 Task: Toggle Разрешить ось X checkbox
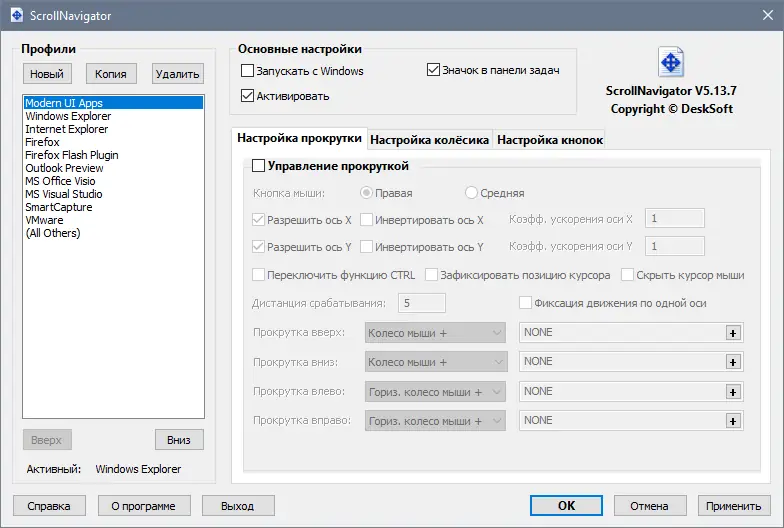pos(258,220)
